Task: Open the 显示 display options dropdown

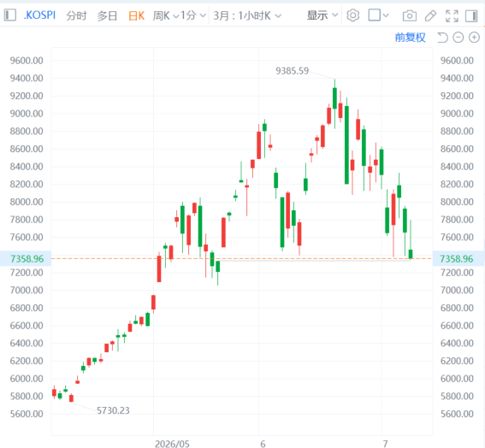Action: point(322,15)
